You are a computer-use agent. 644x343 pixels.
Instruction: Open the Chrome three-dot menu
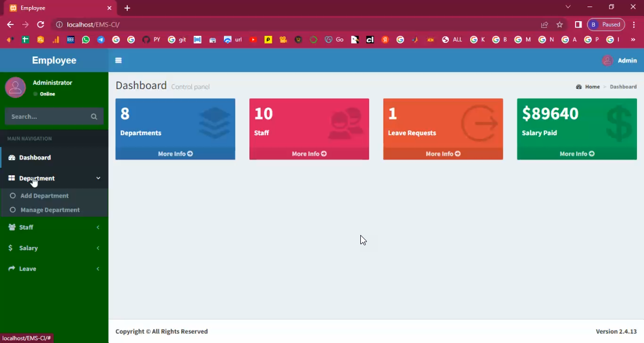634,24
